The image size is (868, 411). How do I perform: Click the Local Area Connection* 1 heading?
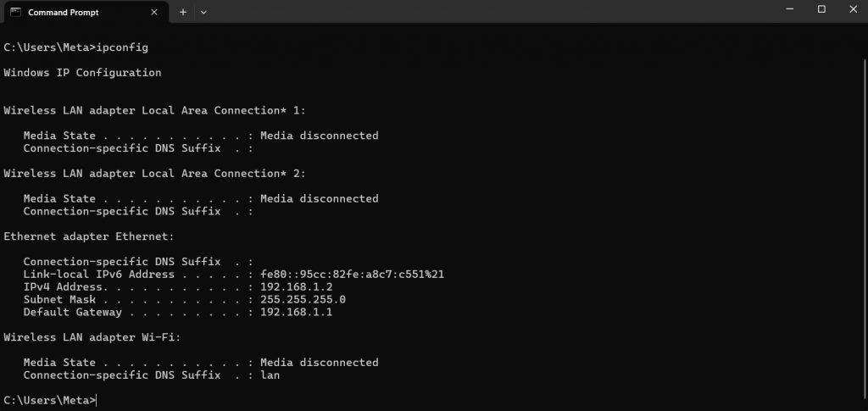pyautogui.click(x=154, y=111)
